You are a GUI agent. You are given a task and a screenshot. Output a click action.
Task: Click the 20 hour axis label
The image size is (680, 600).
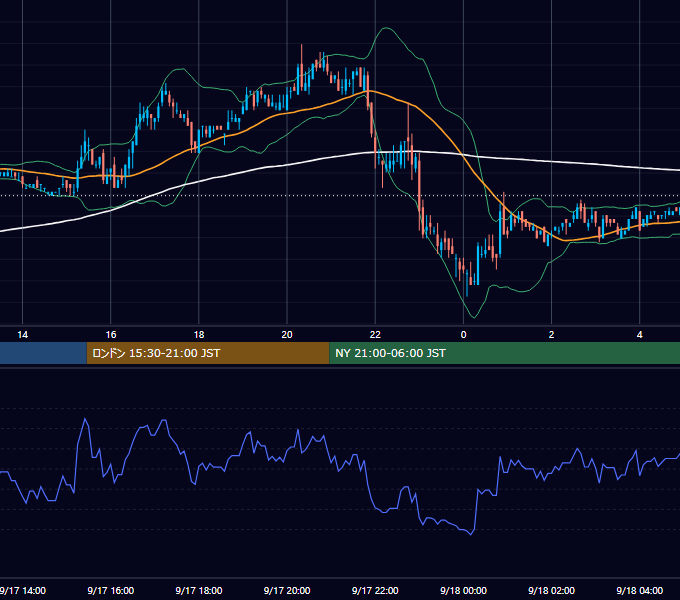[287, 335]
